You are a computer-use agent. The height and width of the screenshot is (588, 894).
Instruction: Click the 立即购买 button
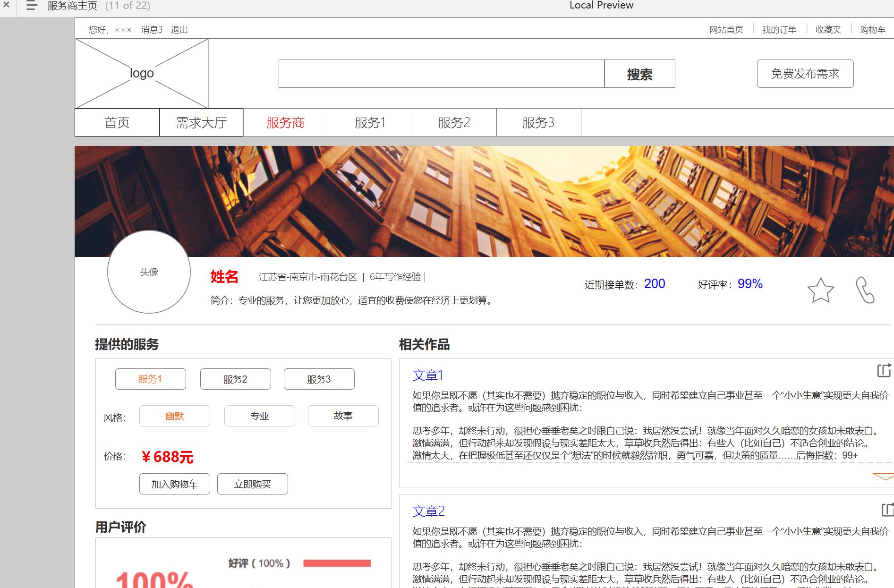253,484
